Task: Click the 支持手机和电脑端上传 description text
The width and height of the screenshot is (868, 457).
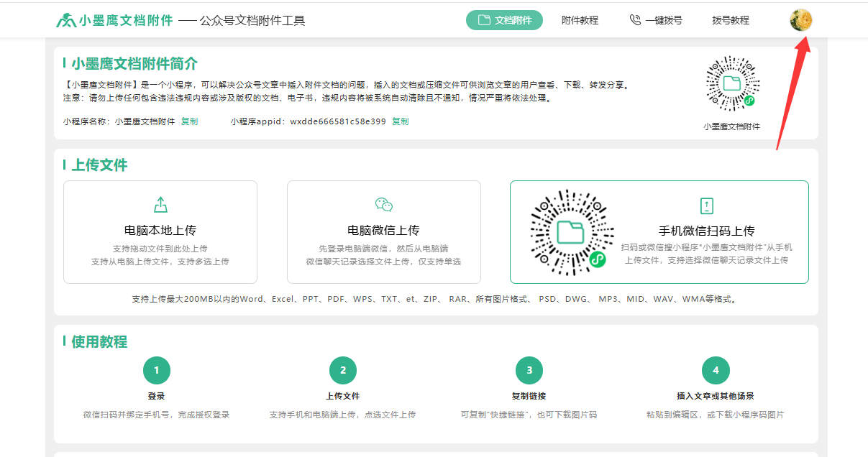Action: (x=342, y=415)
